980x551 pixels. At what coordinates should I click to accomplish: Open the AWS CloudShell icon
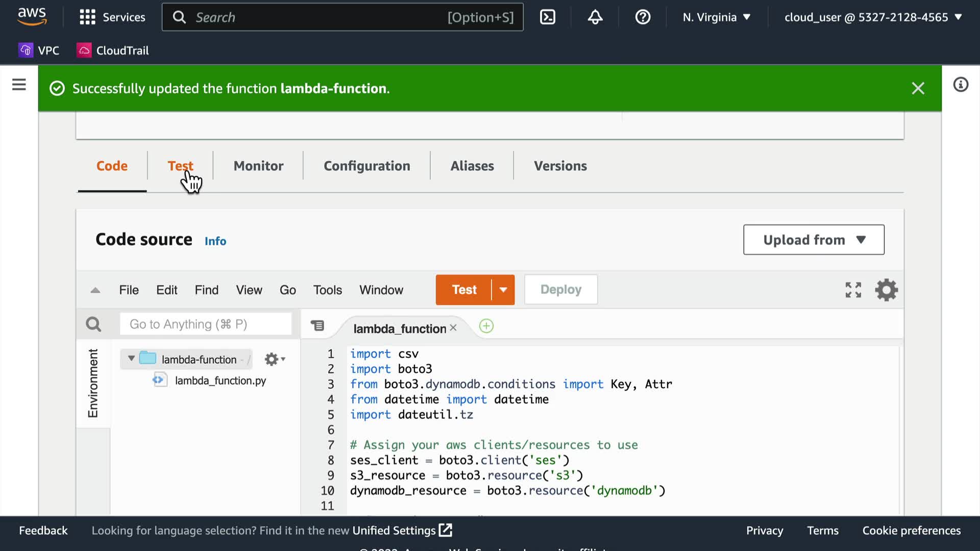(x=547, y=17)
